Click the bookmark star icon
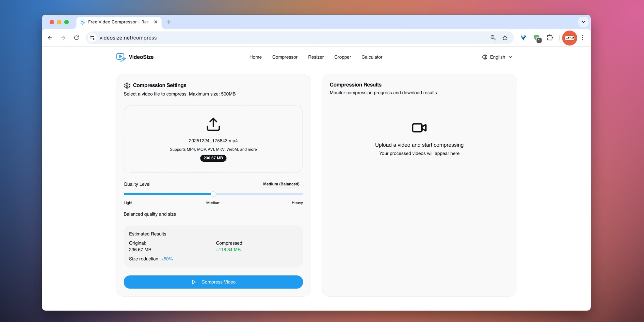644x322 pixels. 505,38
